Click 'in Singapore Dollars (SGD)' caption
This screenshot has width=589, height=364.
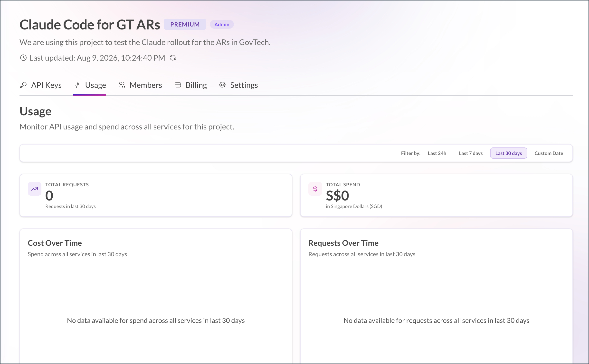[354, 206]
